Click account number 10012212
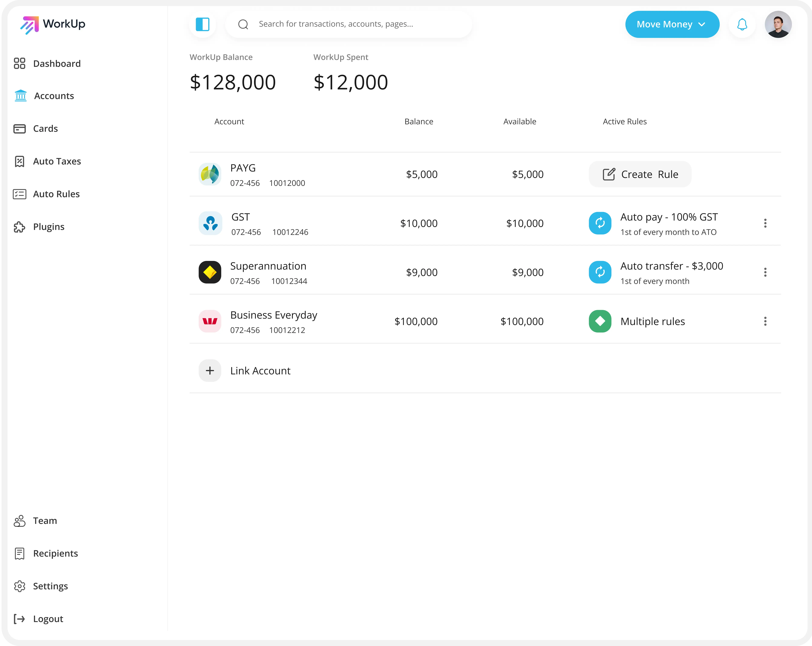Screen dimensions: 812x646 287,330
